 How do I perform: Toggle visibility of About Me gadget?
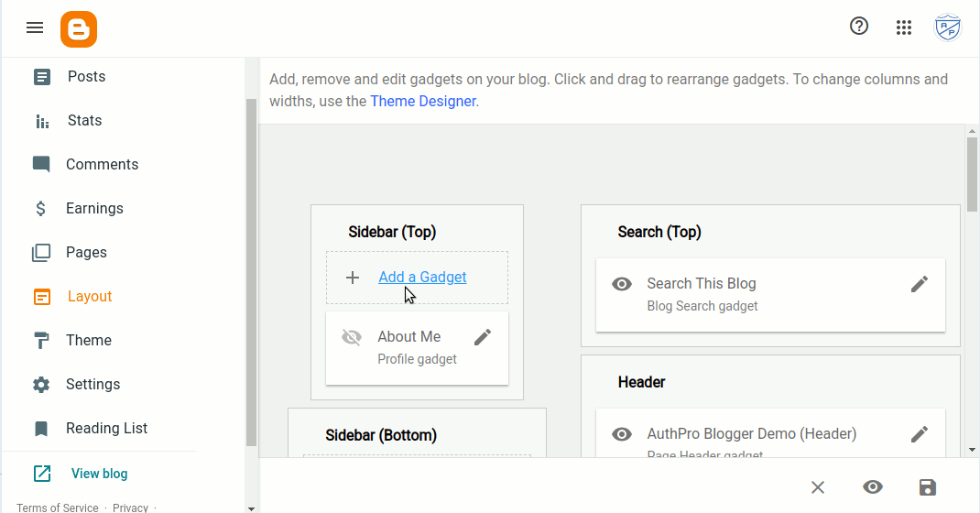pos(352,337)
